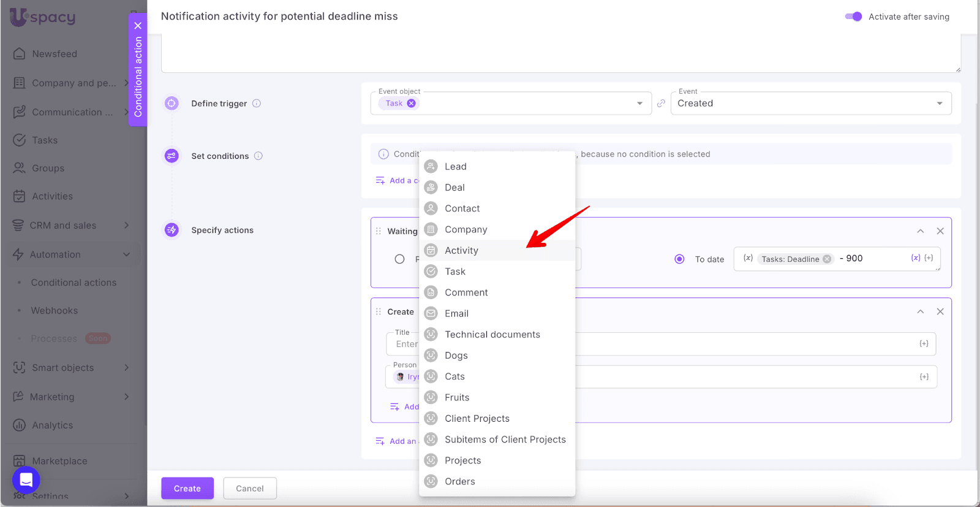Click the Title field insert variable icon

[924, 344]
